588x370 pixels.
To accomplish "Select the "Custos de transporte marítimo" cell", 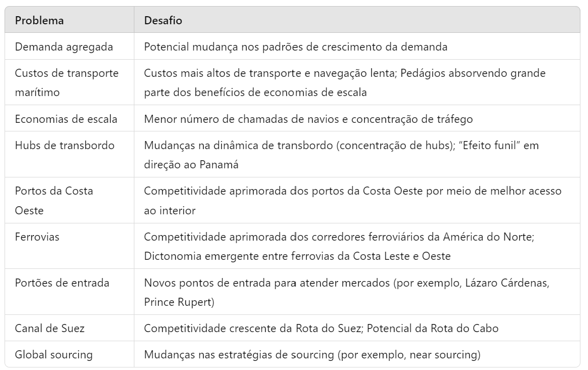I will (67, 82).
